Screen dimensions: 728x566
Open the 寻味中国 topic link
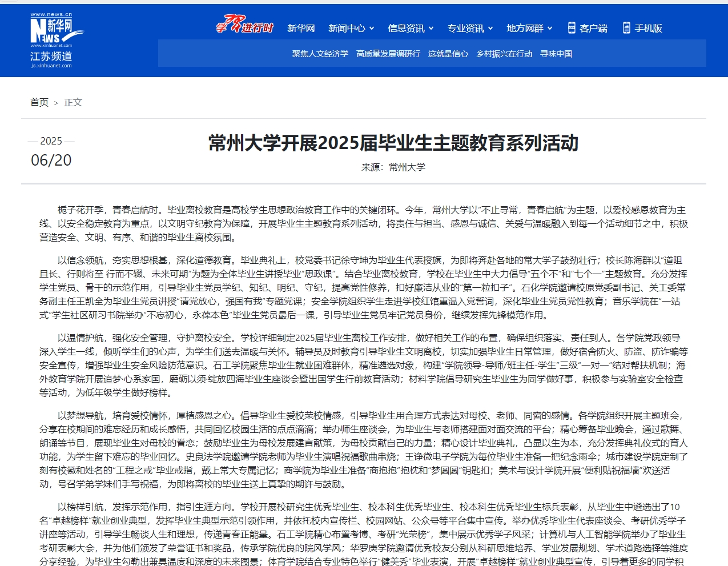click(x=556, y=54)
